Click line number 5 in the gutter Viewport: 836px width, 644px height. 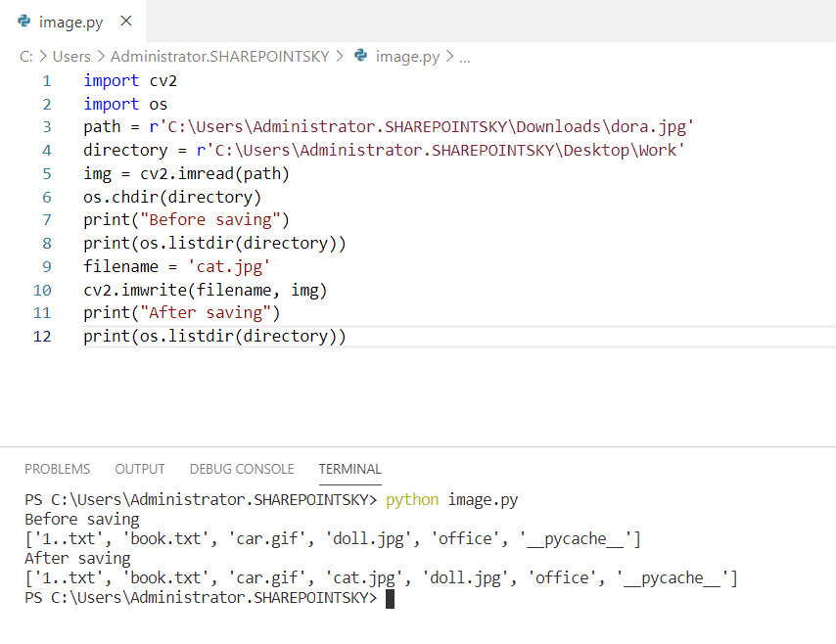coord(47,174)
